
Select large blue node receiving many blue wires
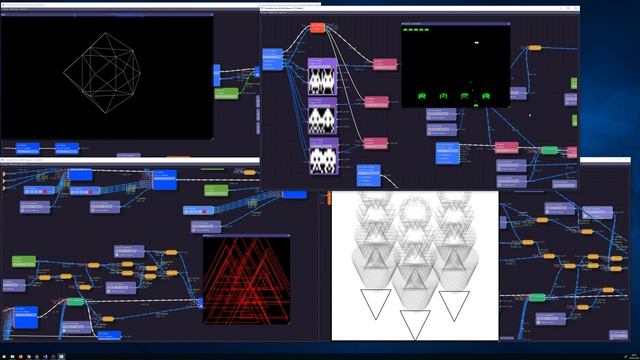click(164, 180)
